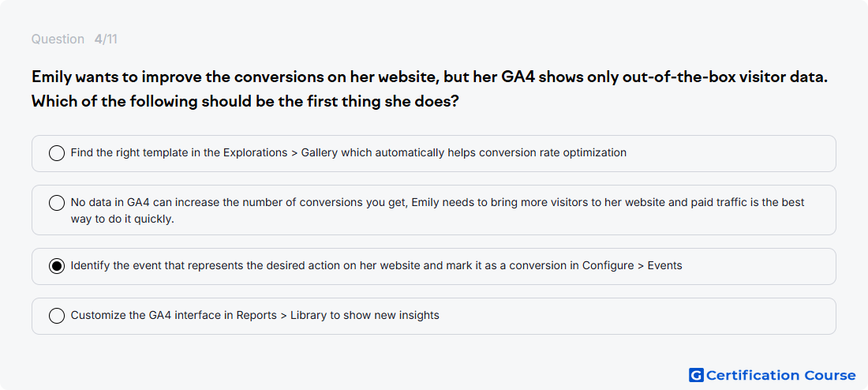Viewport: 868px width, 390px height.
Task: Click the 'way to do it quickly.' second line
Action: pyautogui.click(x=122, y=218)
